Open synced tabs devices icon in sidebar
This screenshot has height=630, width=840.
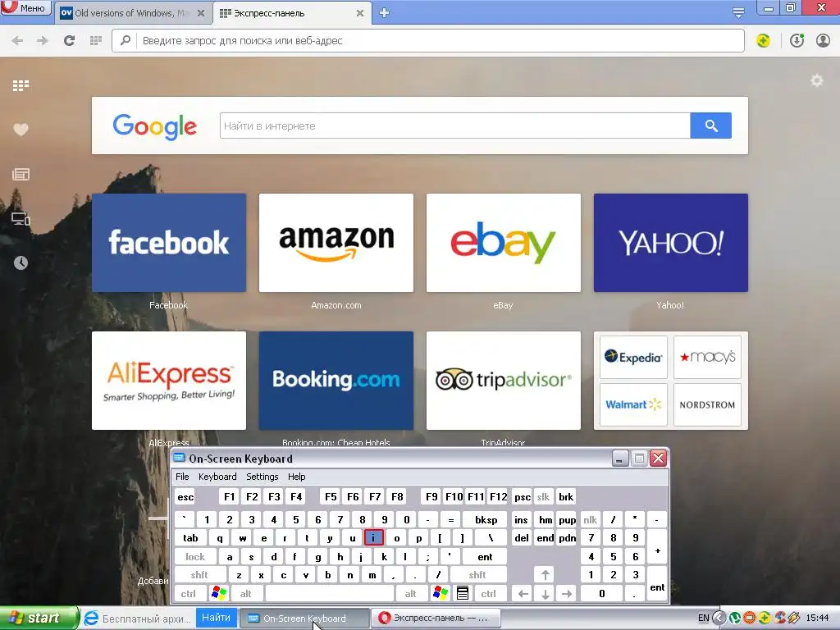coord(21,218)
